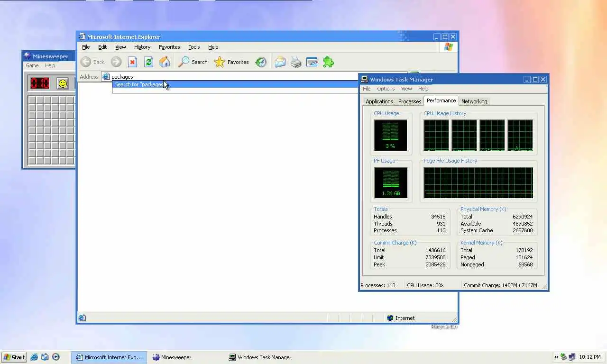Switch to the Processes tab
The height and width of the screenshot is (364, 607).
pos(410,101)
